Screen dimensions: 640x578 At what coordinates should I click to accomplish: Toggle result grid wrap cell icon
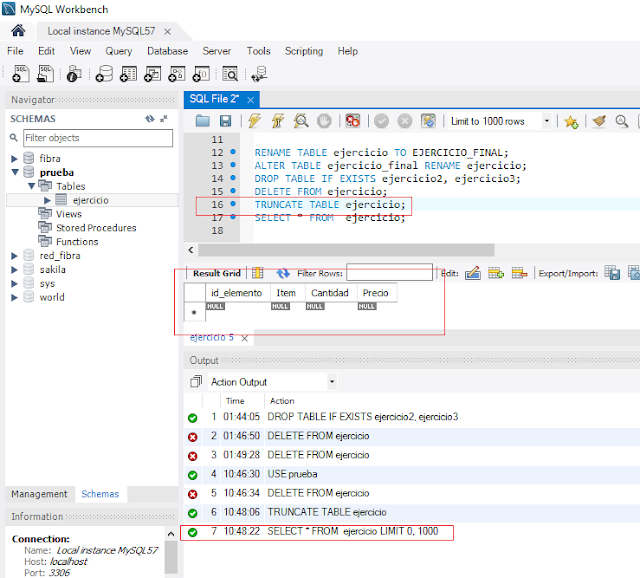point(257,273)
